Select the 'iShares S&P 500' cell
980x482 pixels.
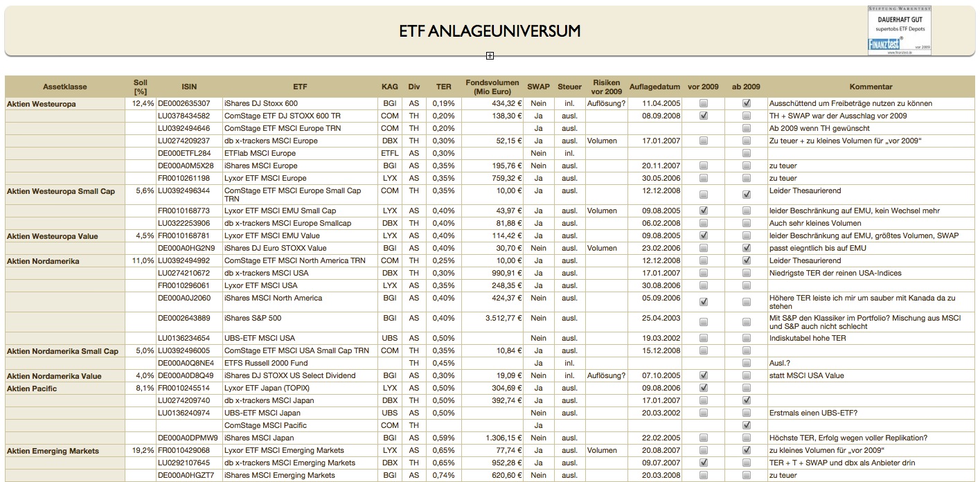click(299, 322)
